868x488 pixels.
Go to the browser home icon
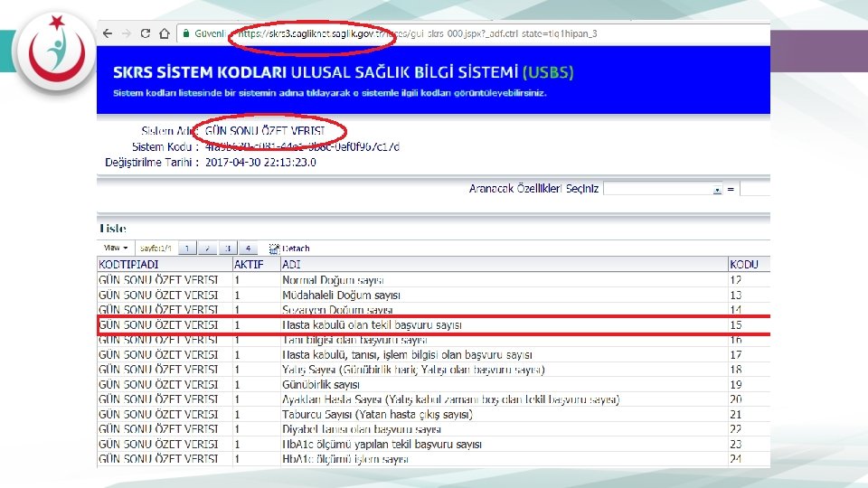coord(165,33)
